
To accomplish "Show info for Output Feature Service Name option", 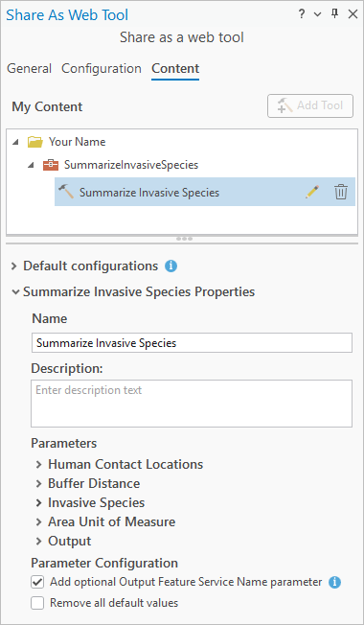I will (x=334, y=583).
